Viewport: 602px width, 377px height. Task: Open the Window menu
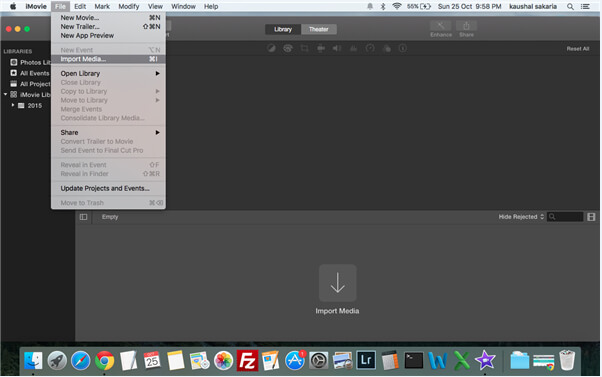coord(183,7)
